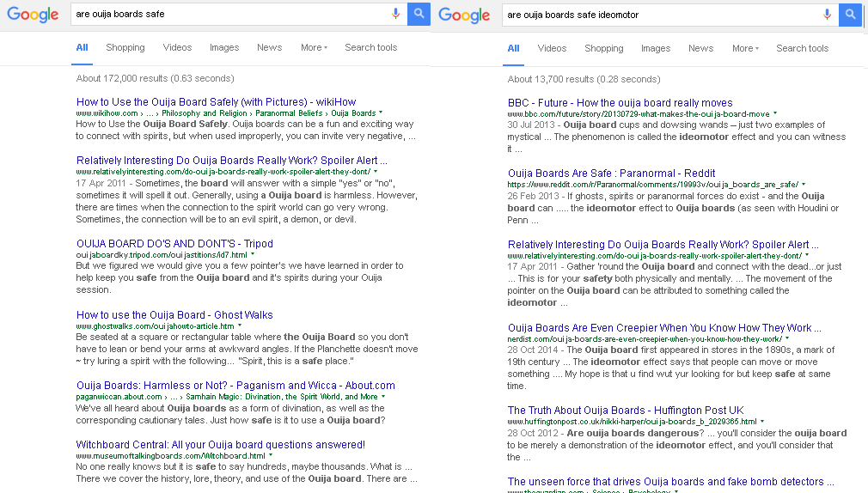Open Shopping tab in left window

click(x=125, y=47)
